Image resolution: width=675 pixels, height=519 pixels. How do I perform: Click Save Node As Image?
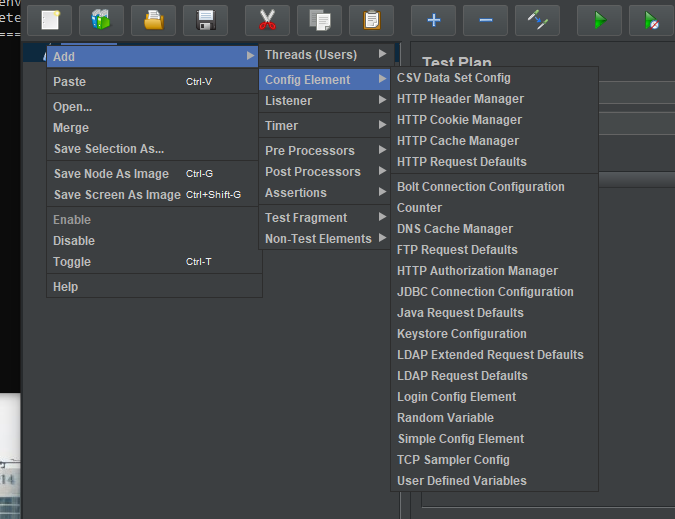[111, 174]
